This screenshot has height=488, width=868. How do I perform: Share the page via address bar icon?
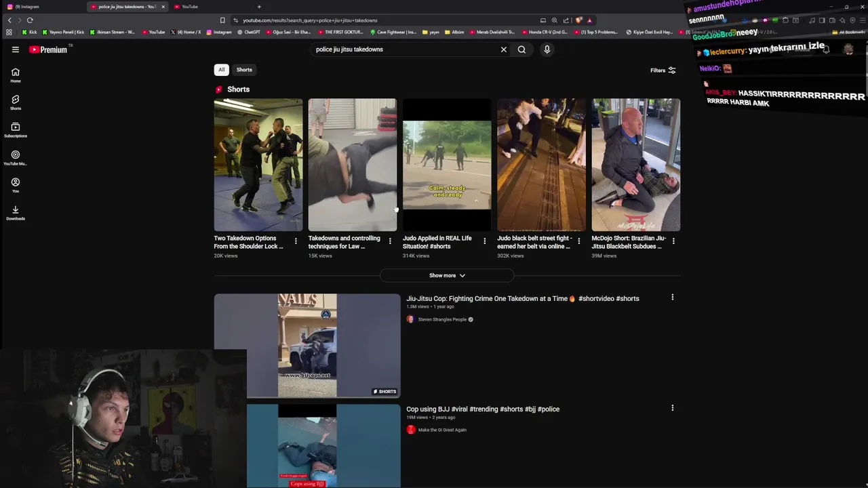(x=566, y=20)
